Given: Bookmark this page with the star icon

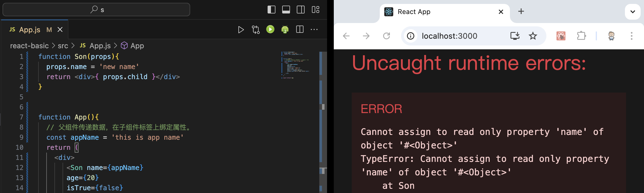Looking at the screenshot, I should coord(533,36).
